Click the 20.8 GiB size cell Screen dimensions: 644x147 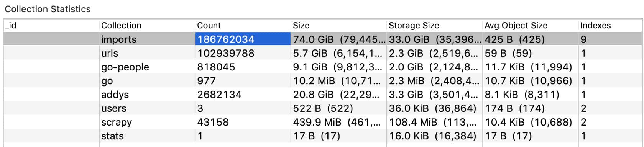click(339, 94)
